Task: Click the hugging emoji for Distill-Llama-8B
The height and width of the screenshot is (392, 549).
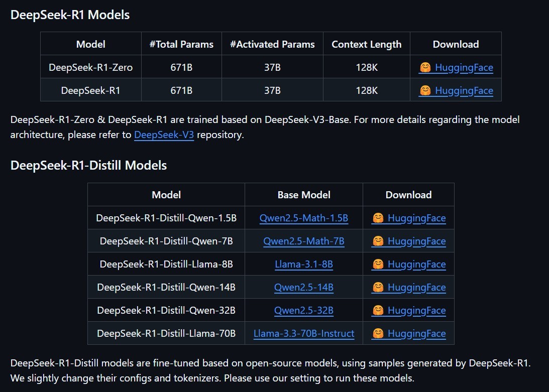Action: tap(378, 264)
